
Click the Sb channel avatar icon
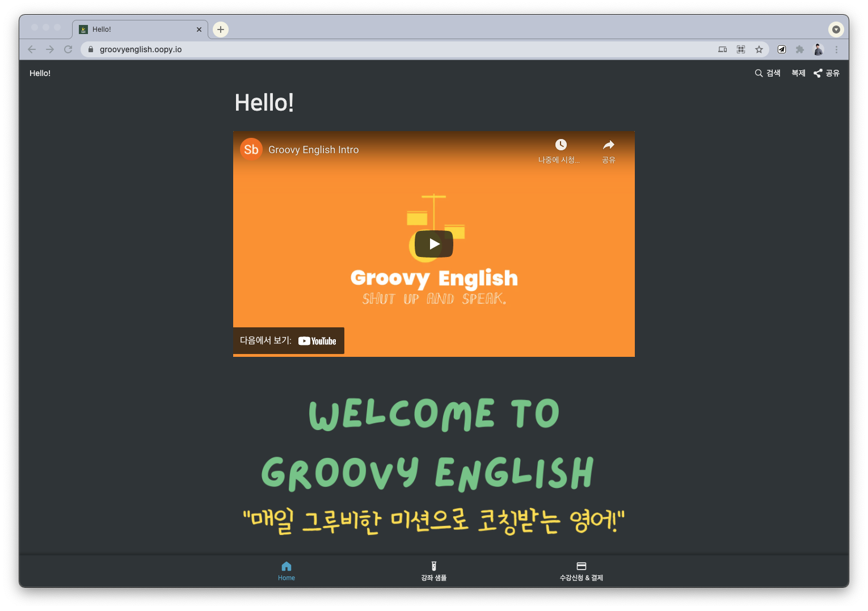coord(251,150)
